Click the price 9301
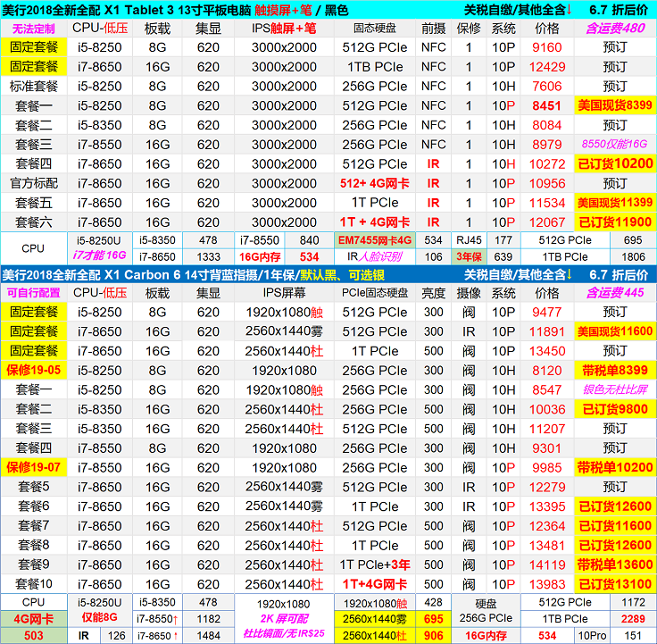This screenshot has height=644, width=657. [547, 448]
